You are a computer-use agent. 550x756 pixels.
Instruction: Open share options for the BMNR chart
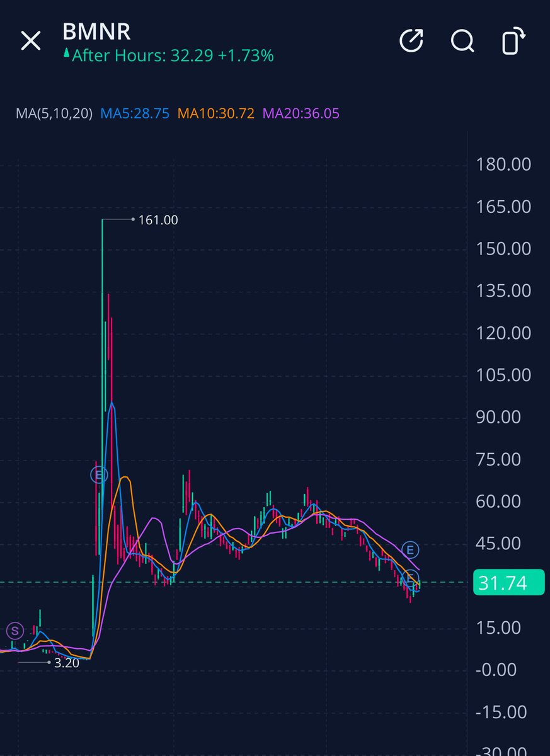412,42
